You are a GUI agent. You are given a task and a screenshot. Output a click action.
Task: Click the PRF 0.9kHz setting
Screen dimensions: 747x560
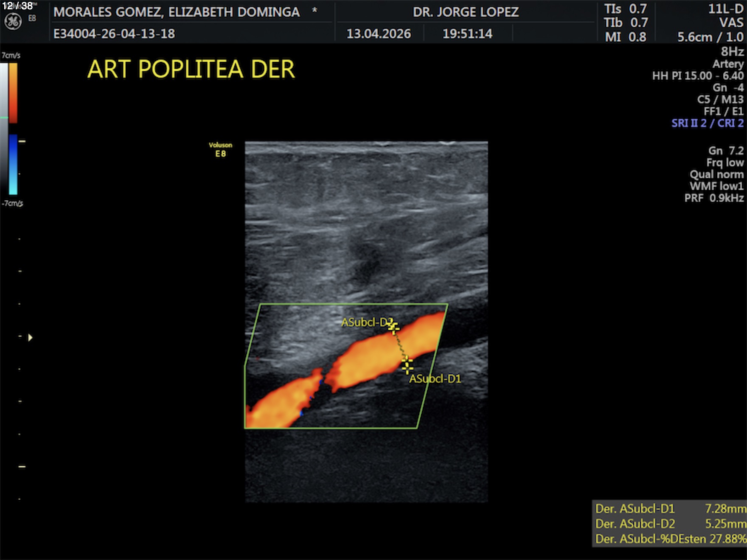(x=714, y=198)
